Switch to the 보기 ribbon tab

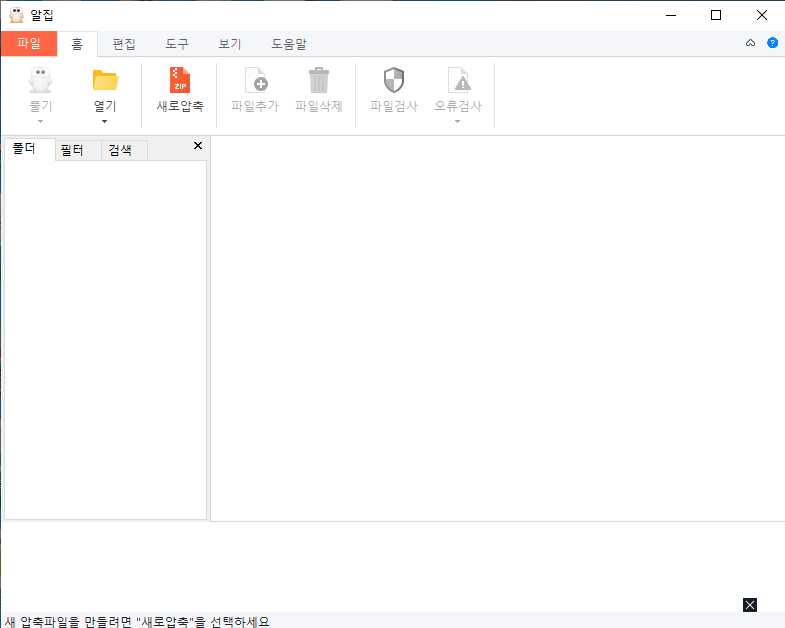pos(230,44)
